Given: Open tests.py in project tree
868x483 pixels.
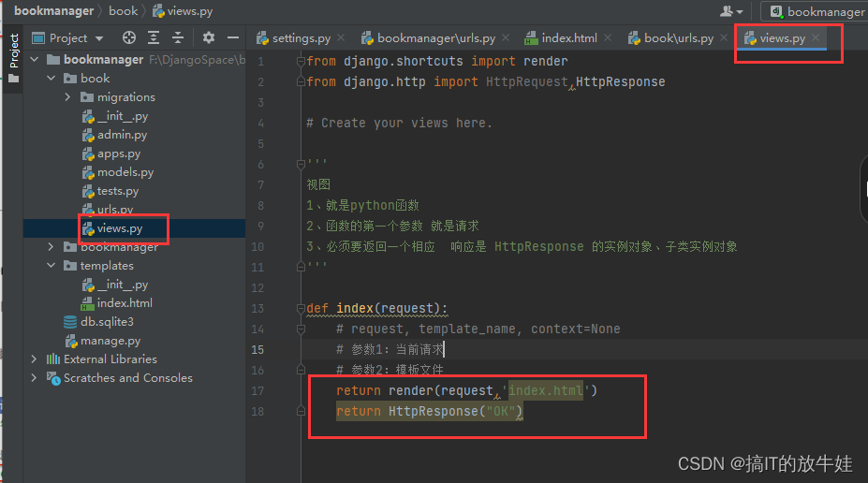Looking at the screenshot, I should pyautogui.click(x=110, y=191).
